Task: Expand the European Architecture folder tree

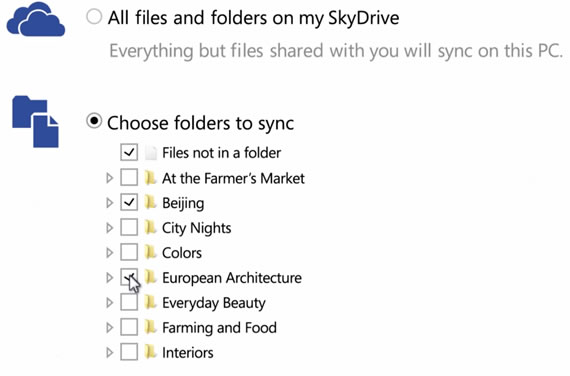Action: [109, 278]
